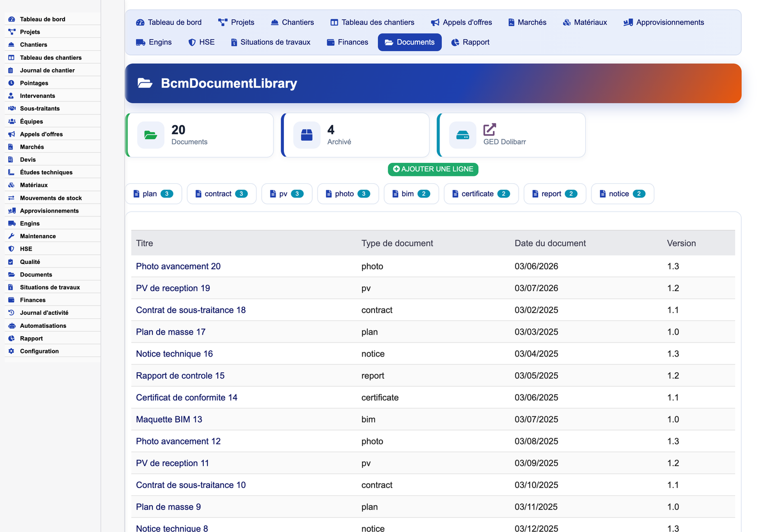
Task: Go to Marchés in the top navigation
Action: [x=527, y=23]
